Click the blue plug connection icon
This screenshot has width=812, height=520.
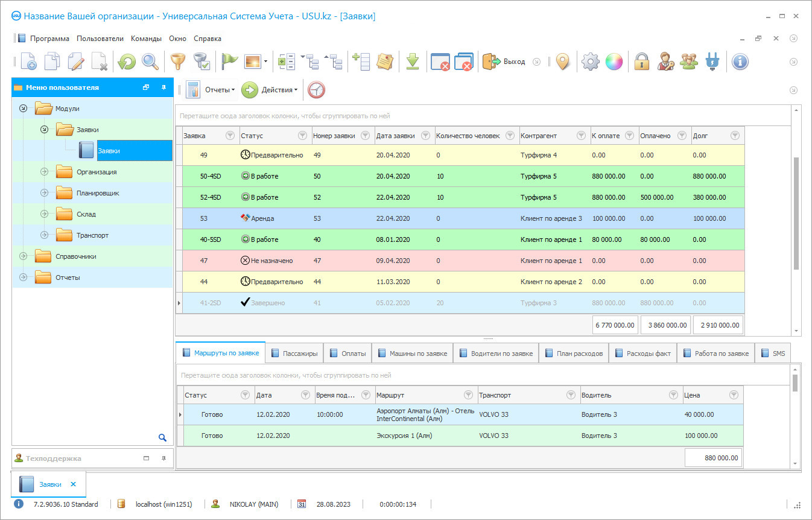coord(712,62)
